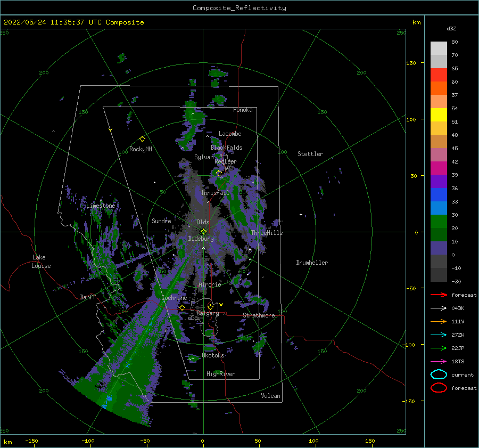Click the Ponoka city label
The width and height of the screenshot is (479, 448).
coord(243,110)
